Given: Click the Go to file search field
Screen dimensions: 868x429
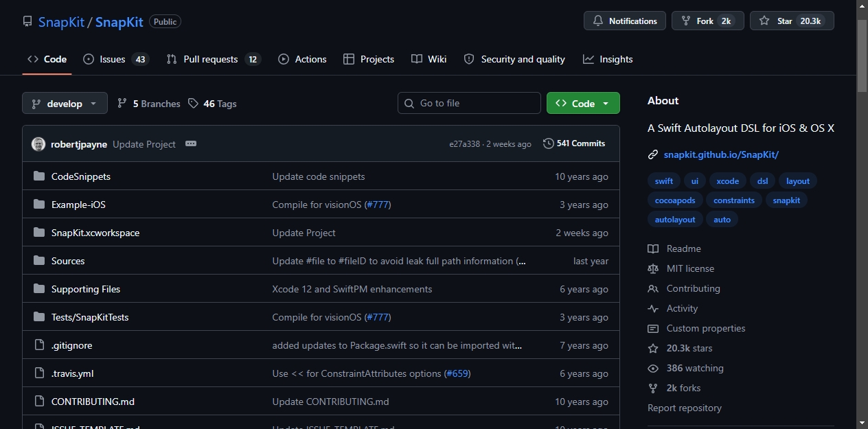Looking at the screenshot, I should tap(469, 103).
